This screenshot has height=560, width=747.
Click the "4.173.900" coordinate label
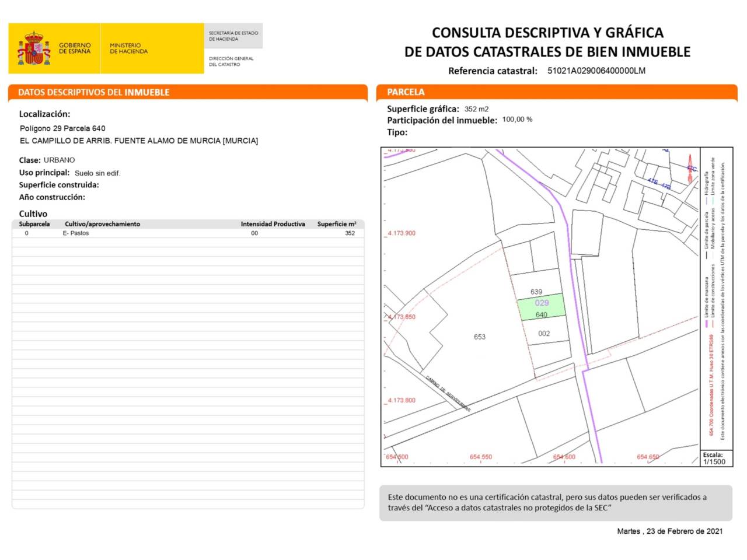coord(402,233)
